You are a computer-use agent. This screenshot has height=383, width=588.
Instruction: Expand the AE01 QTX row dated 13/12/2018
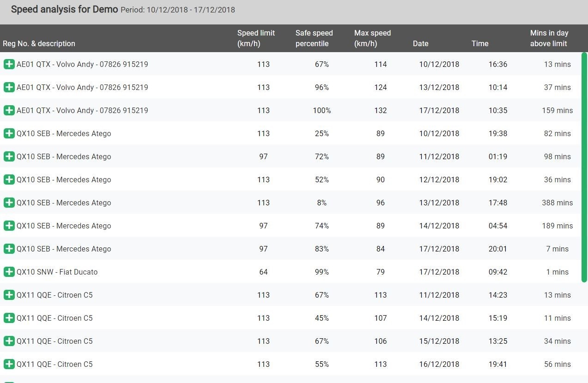(9, 87)
